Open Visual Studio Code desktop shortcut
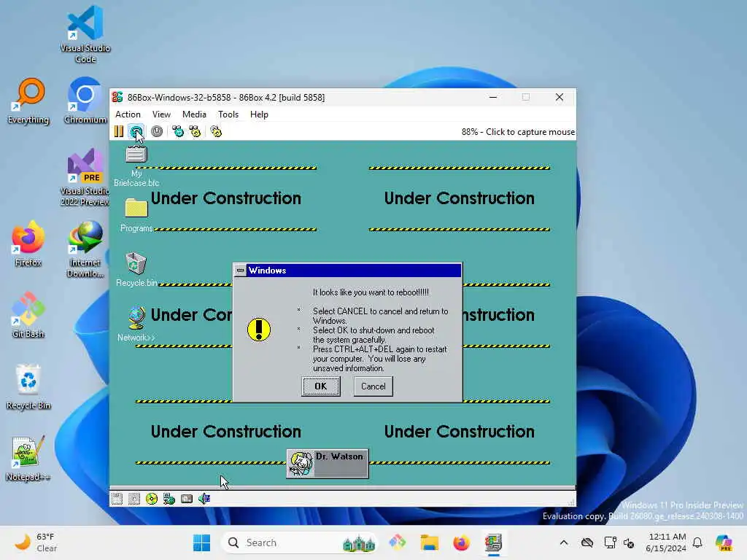 85,34
